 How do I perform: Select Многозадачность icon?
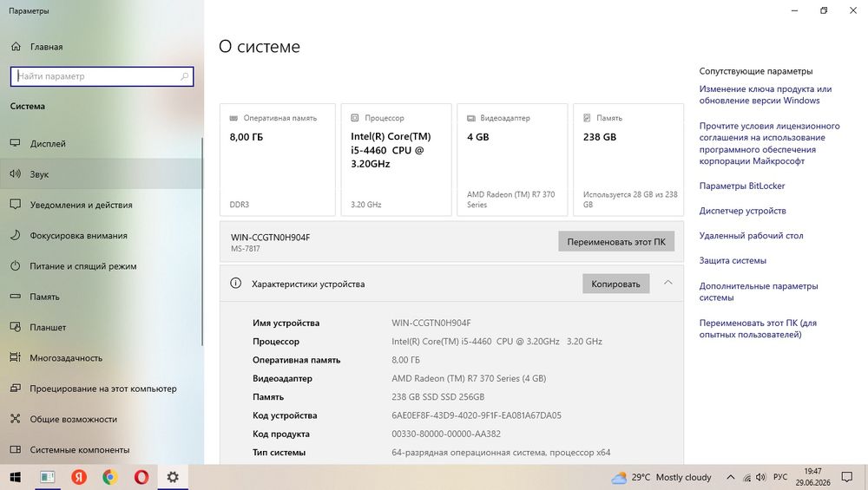16,358
